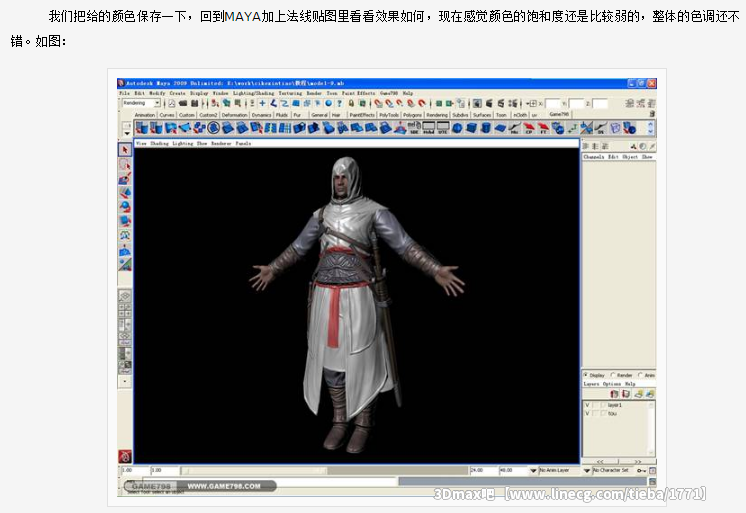The width and height of the screenshot is (746, 513).
Task: Click the >> button below layer list
Action: 638,462
